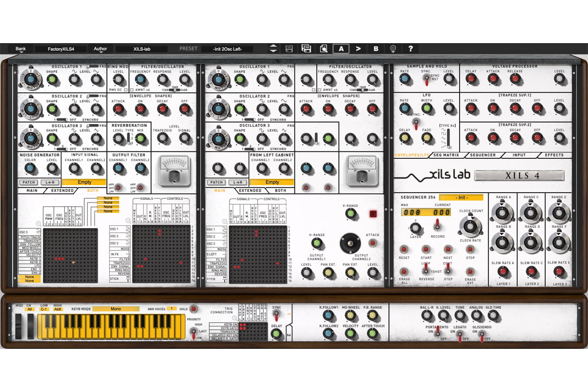Step presets with up/down arrows
The image size is (588, 392).
(273, 49)
